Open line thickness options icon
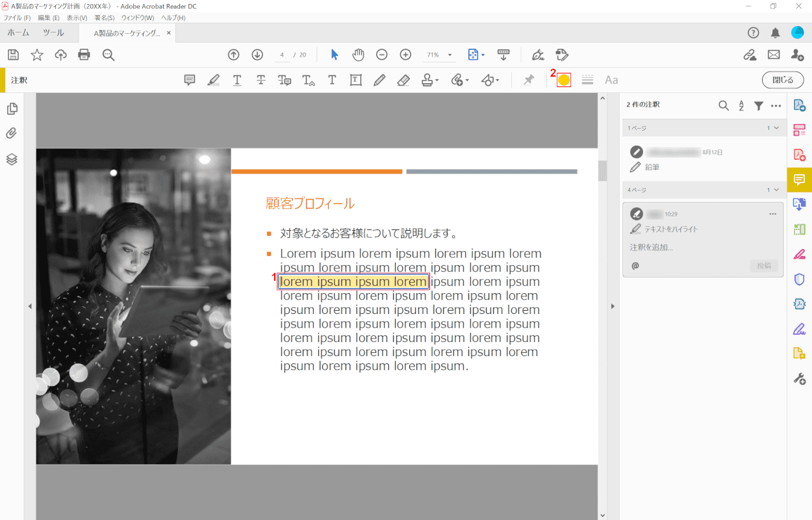This screenshot has height=520, width=812. [x=588, y=80]
